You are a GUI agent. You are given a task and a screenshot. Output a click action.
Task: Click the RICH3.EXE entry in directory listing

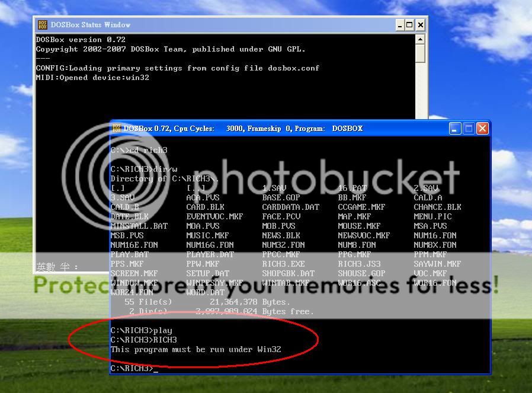pyautogui.click(x=283, y=264)
